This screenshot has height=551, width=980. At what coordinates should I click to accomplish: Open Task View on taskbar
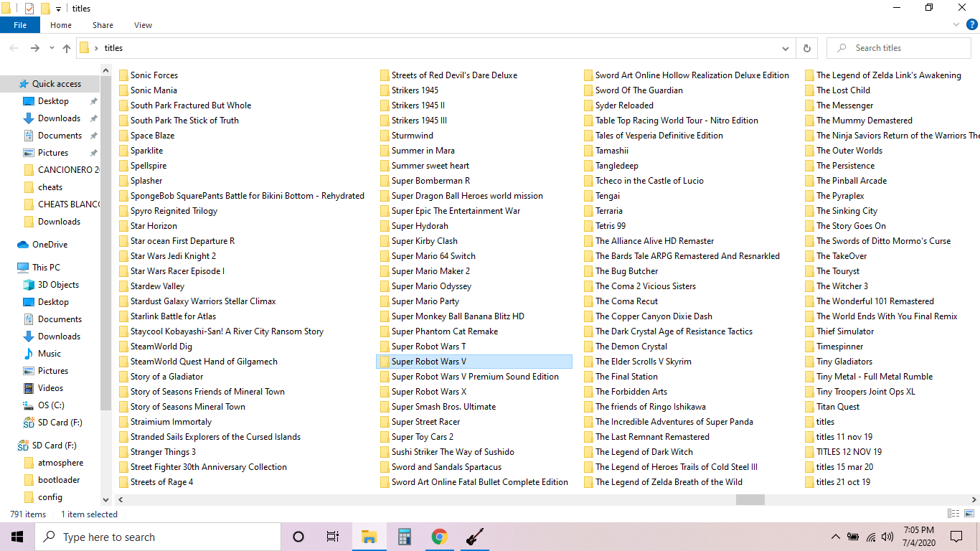(333, 537)
